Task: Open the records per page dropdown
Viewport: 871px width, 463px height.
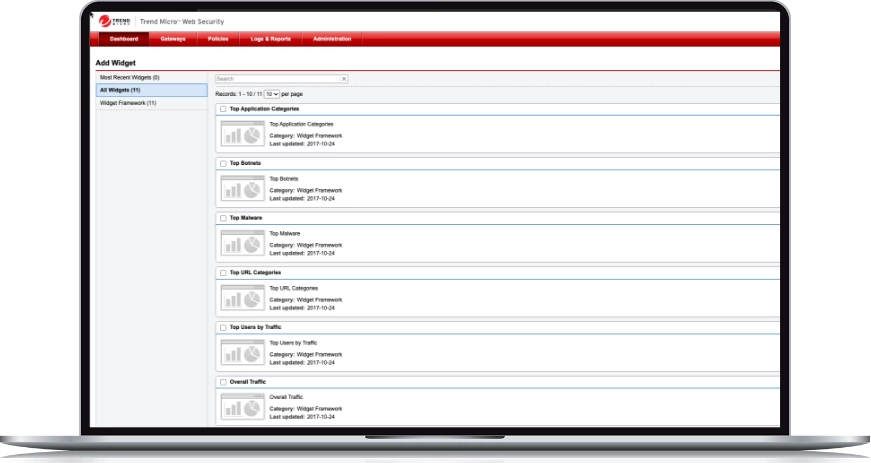Action: pyautogui.click(x=271, y=93)
